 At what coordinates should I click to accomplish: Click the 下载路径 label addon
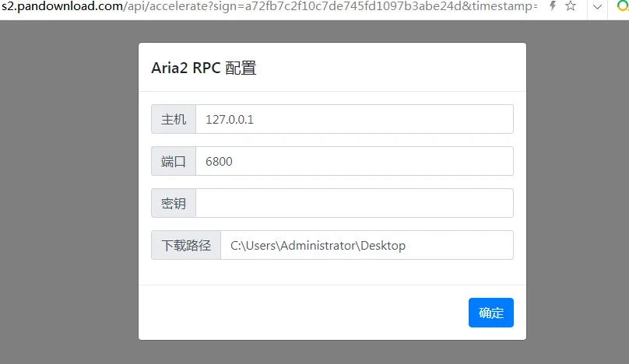pyautogui.click(x=186, y=245)
